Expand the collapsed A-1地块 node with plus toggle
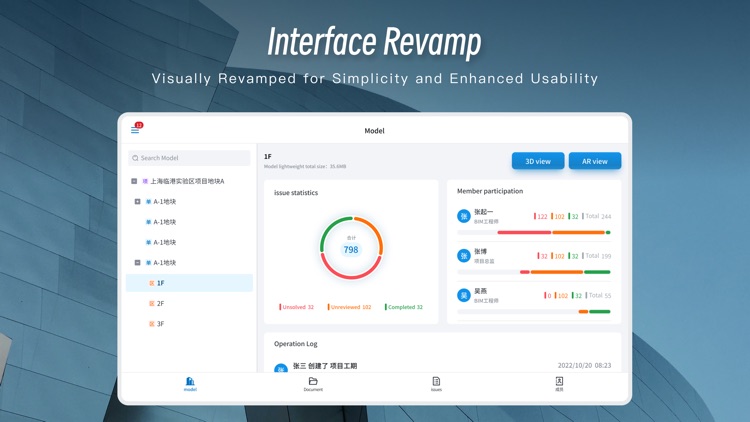The width and height of the screenshot is (750, 422). tap(137, 201)
